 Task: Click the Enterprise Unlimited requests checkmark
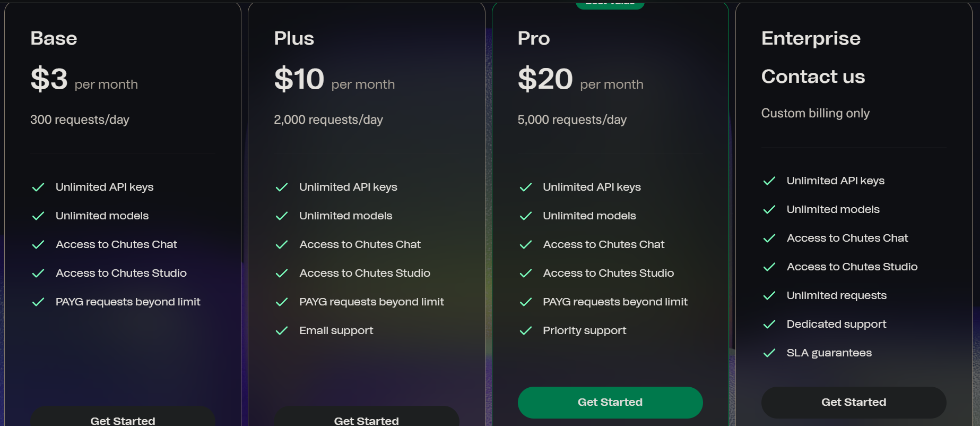(x=769, y=296)
